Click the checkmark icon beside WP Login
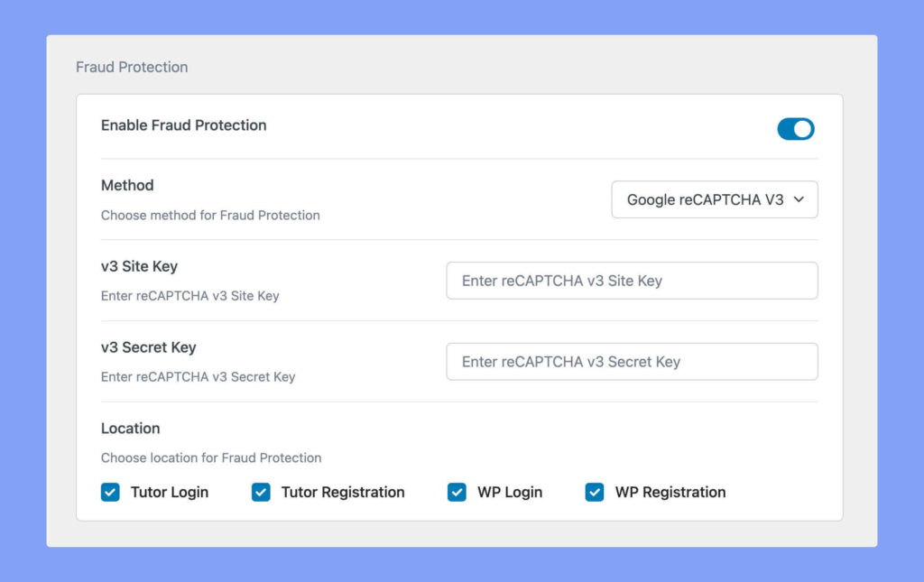This screenshot has height=582, width=924. point(457,492)
